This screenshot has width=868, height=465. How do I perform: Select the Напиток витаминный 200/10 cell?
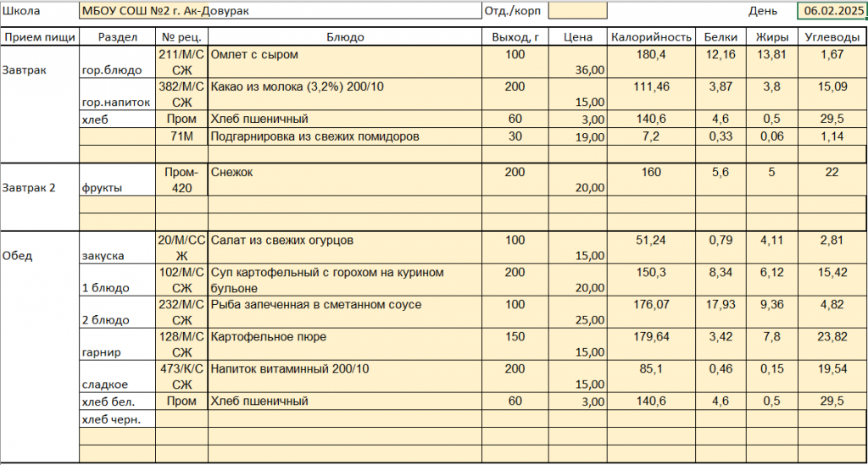tap(344, 377)
